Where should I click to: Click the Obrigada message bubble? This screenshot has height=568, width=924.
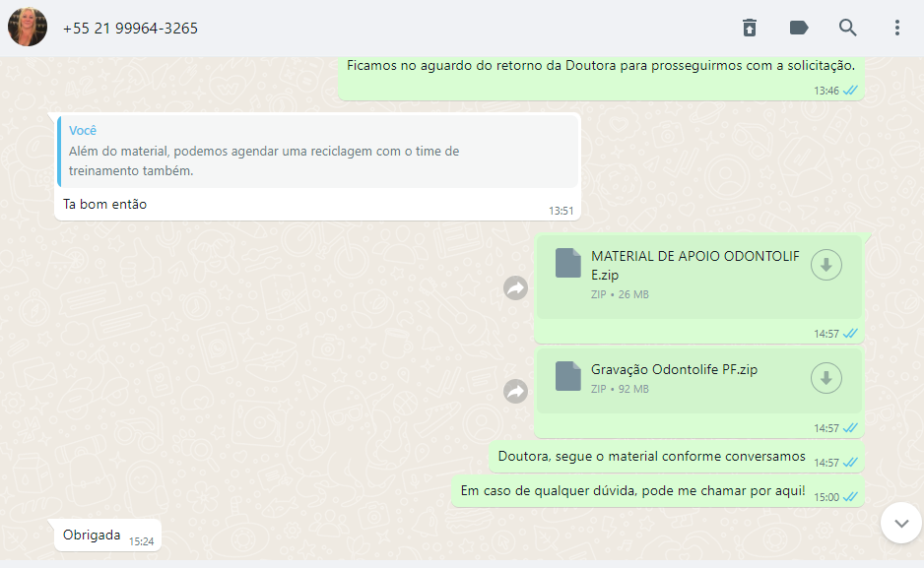[92, 535]
